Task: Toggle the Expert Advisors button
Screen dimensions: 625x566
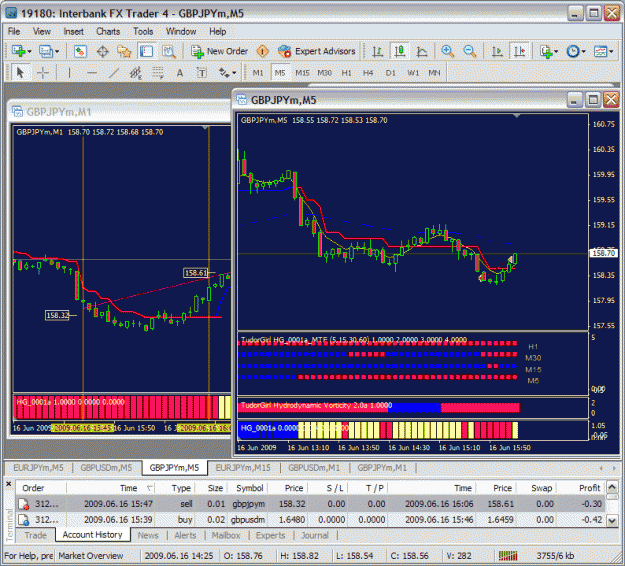Action: [316, 51]
